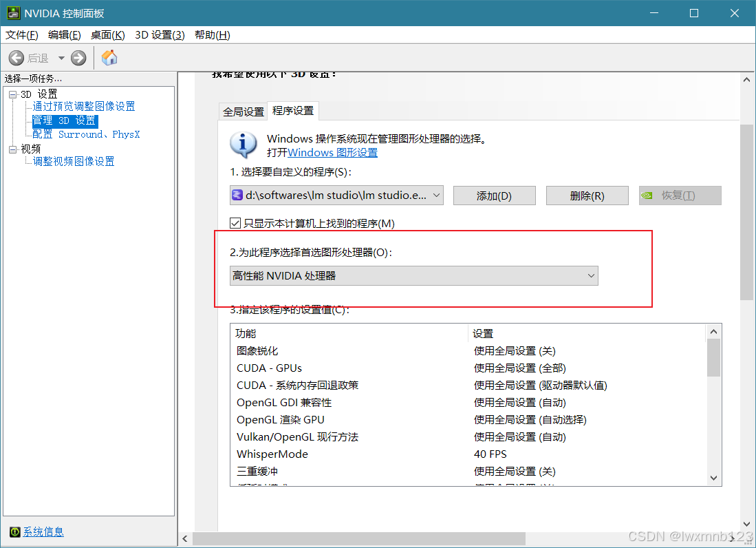756x548 pixels.
Task: Open the program selection dropdown for lm studio
Action: tap(336, 196)
